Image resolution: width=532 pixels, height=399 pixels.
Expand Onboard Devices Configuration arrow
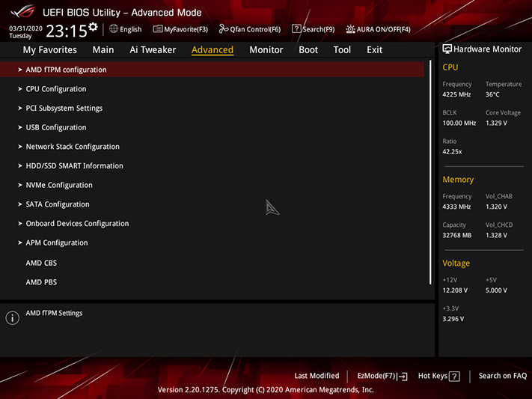coord(20,223)
